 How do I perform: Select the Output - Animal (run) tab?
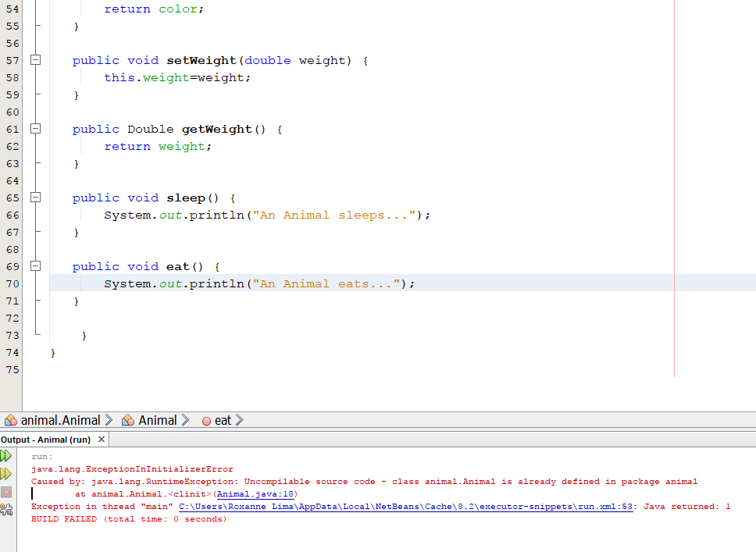48,439
